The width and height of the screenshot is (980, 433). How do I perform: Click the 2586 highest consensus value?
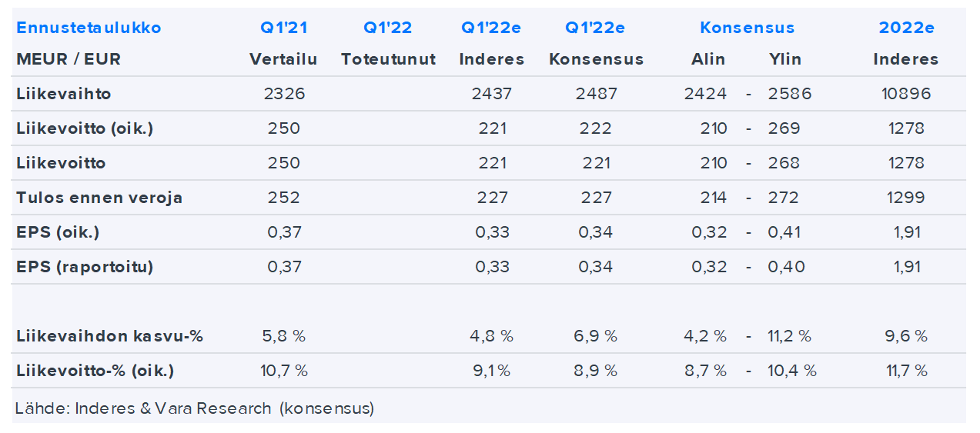[x=789, y=94]
